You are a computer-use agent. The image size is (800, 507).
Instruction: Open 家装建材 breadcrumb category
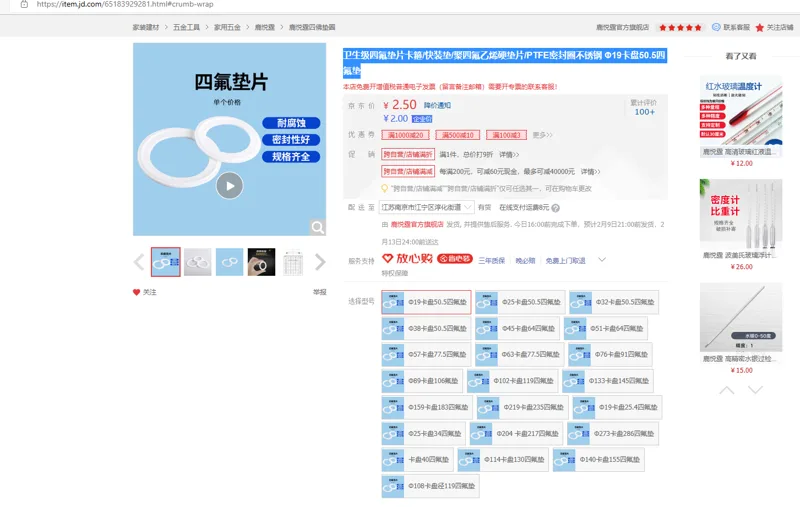[146, 28]
